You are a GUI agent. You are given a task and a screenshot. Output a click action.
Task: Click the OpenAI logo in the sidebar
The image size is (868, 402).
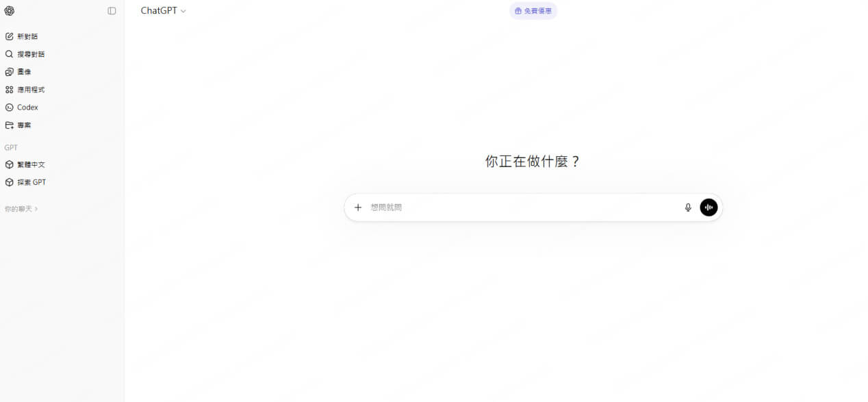pyautogui.click(x=10, y=10)
